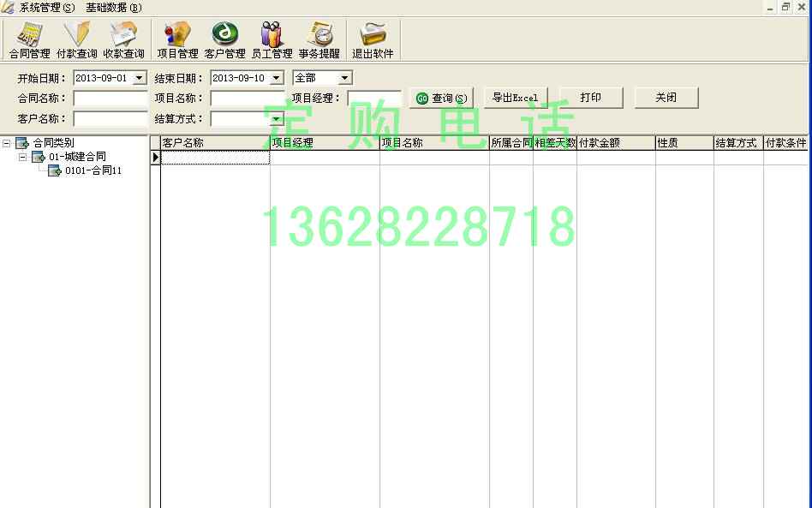Click into the 合同名称 input field
The height and width of the screenshot is (508, 812).
point(110,99)
